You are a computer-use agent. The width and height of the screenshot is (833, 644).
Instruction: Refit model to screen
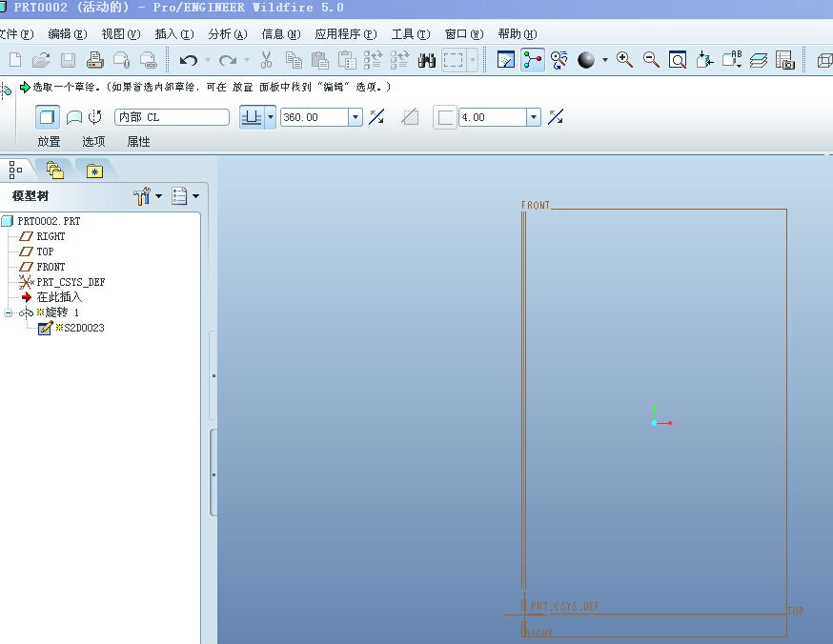coord(678,60)
